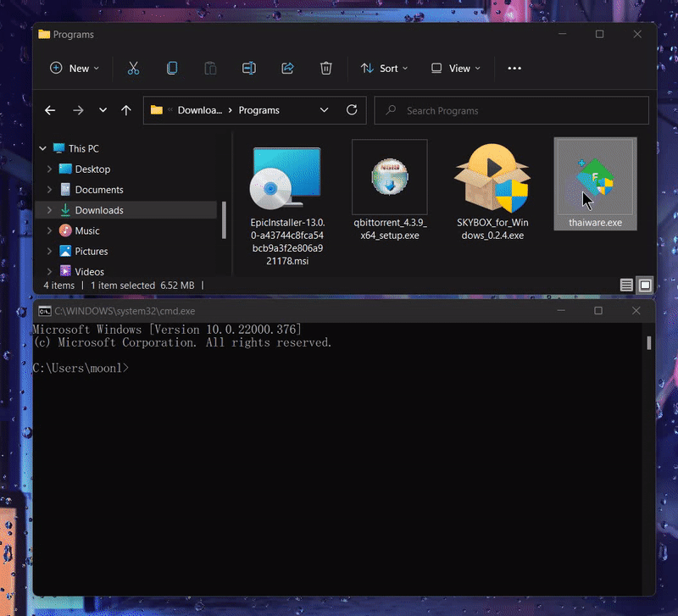Expand address bar history dropdown

(324, 110)
